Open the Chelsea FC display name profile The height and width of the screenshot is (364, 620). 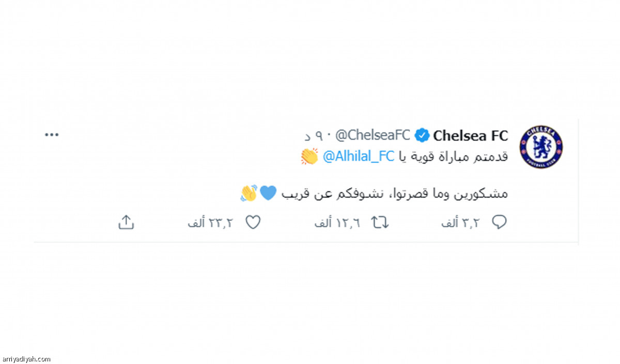(x=471, y=136)
